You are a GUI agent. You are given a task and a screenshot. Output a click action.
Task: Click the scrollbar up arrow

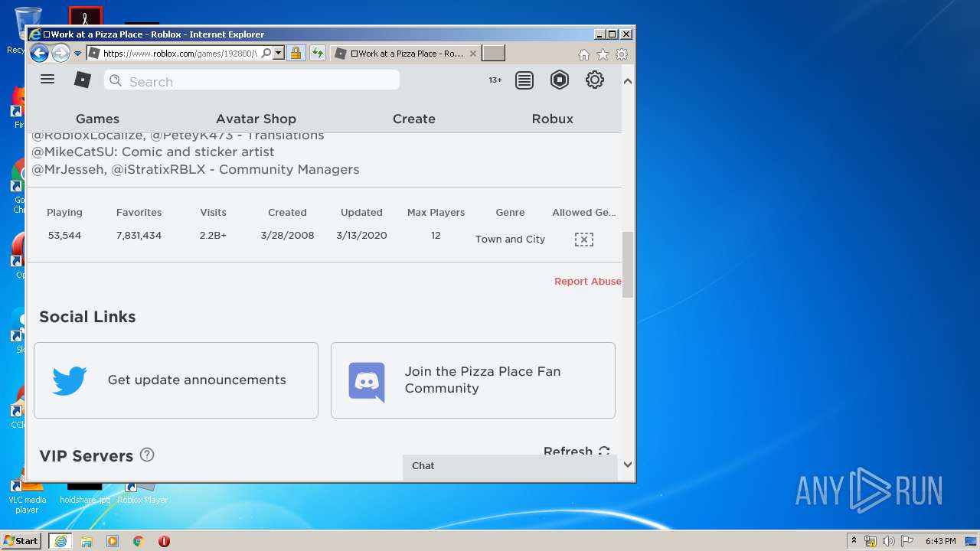[628, 81]
